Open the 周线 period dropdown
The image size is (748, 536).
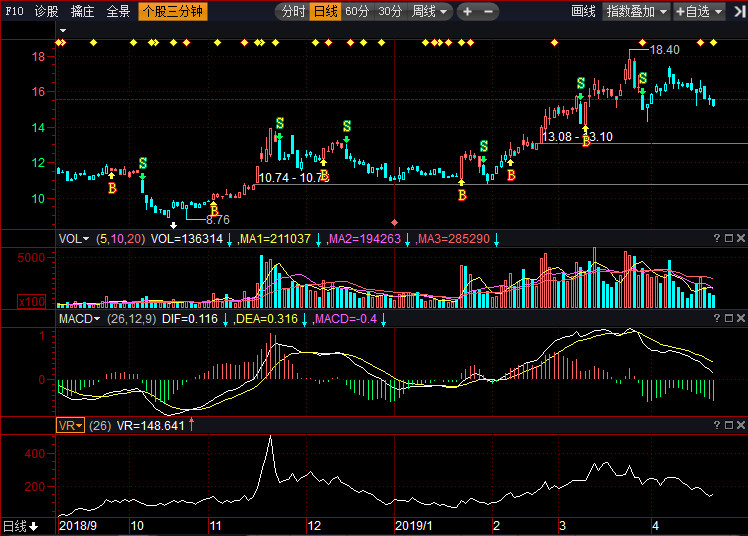(x=430, y=11)
